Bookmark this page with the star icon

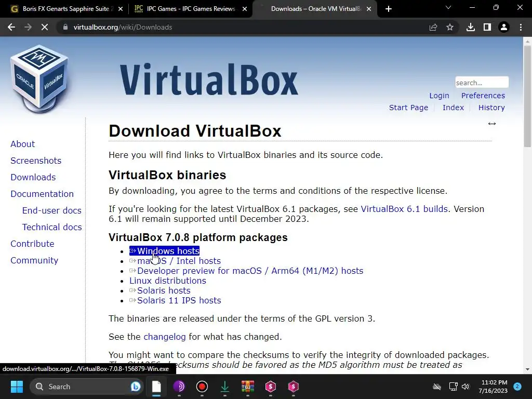(450, 27)
